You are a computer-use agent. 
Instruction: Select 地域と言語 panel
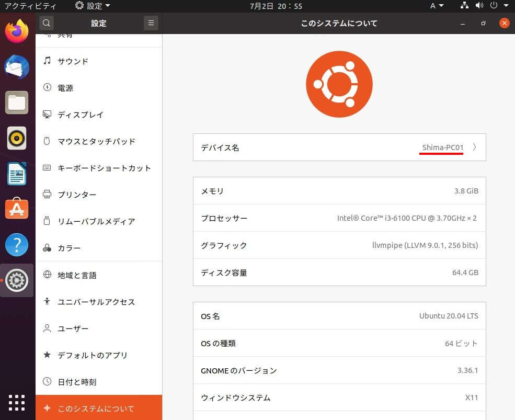click(99, 275)
